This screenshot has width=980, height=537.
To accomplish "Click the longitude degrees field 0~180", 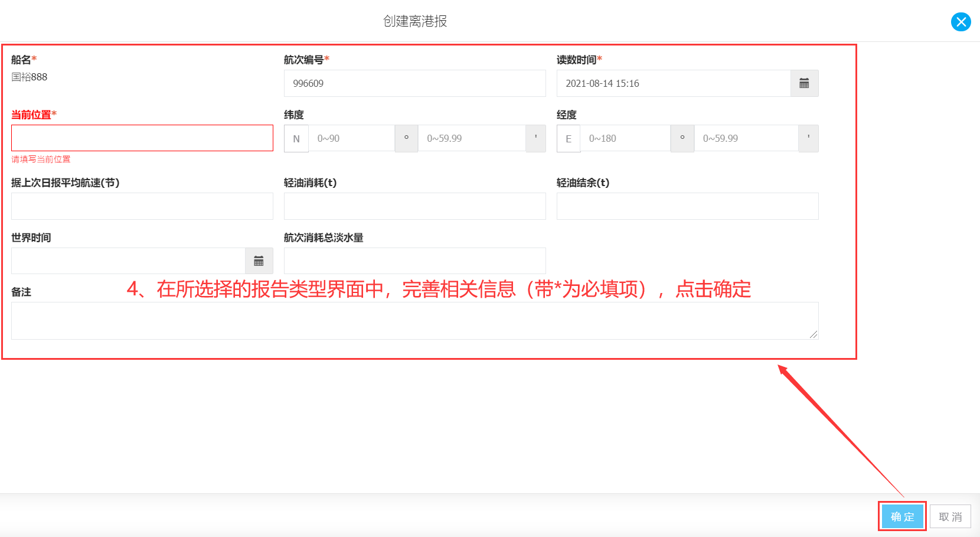I will [x=625, y=138].
